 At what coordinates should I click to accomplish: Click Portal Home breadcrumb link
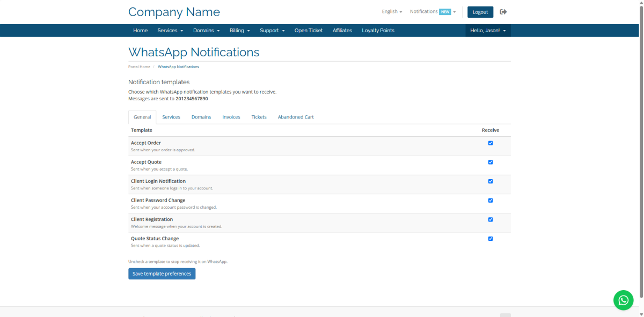(139, 67)
